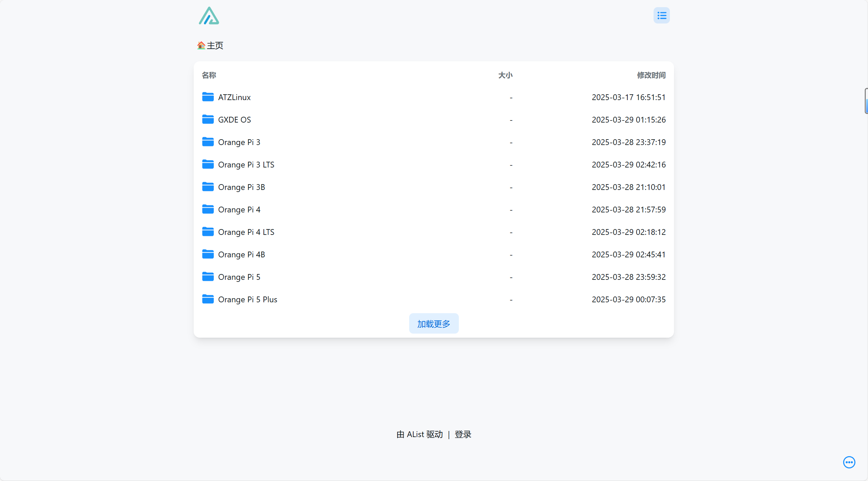Click the home icon in breadcrumb
The width and height of the screenshot is (868, 481).
click(x=201, y=45)
